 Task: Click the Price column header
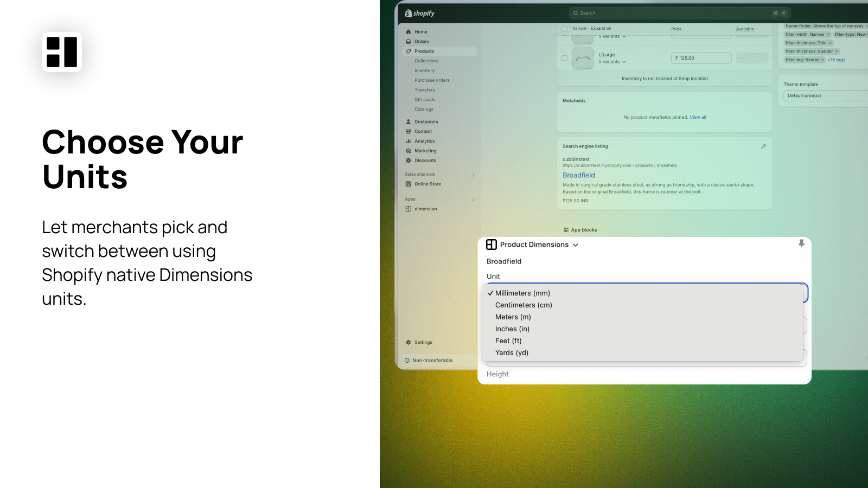[x=676, y=29]
